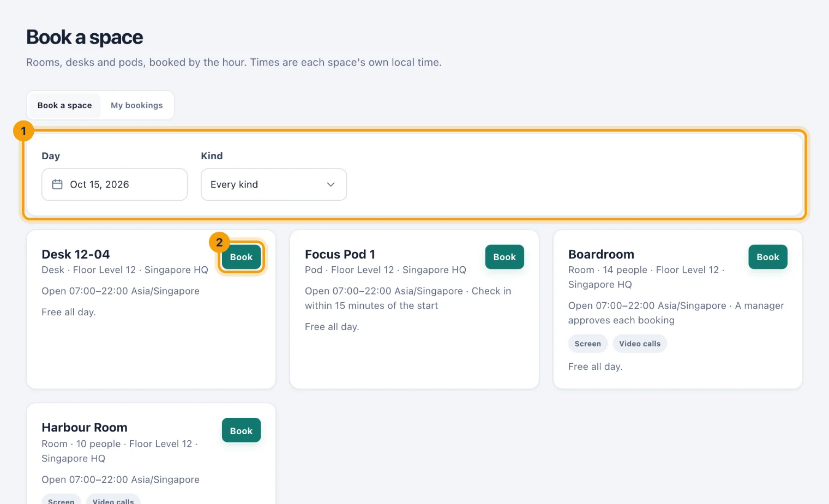Image resolution: width=829 pixels, height=504 pixels.
Task: Click the Video calls tag in the Boardroom card
Action: pos(640,344)
